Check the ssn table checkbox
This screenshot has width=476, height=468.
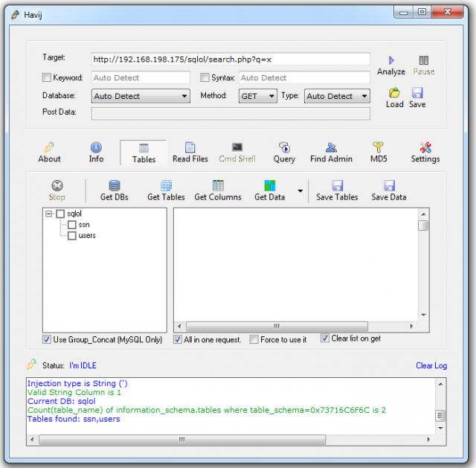coord(72,225)
